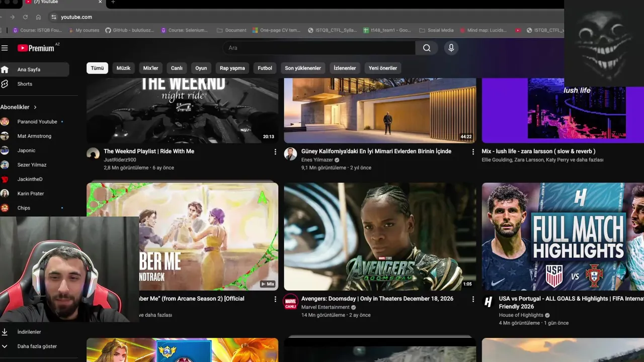
Task: Open the Document bookmarks folder
Action: point(231,30)
